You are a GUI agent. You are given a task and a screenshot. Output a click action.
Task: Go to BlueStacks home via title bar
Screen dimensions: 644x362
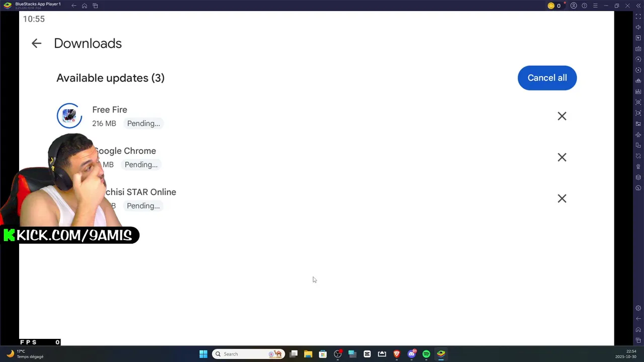(85, 6)
